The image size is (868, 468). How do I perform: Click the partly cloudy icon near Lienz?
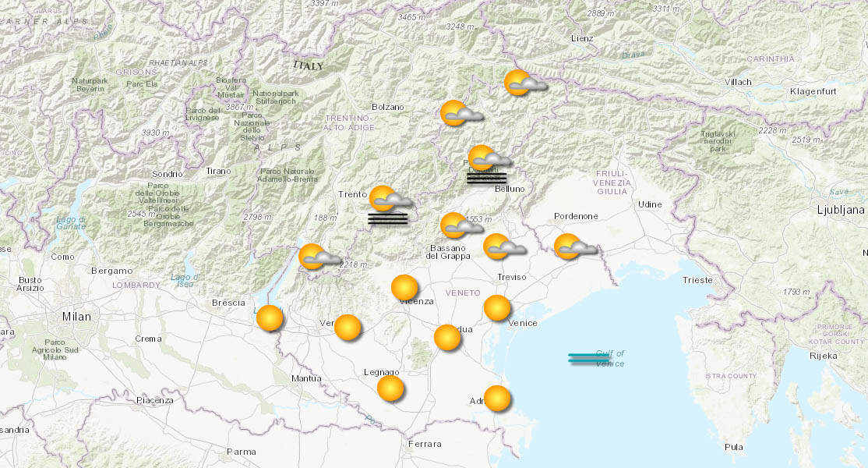coord(523,83)
